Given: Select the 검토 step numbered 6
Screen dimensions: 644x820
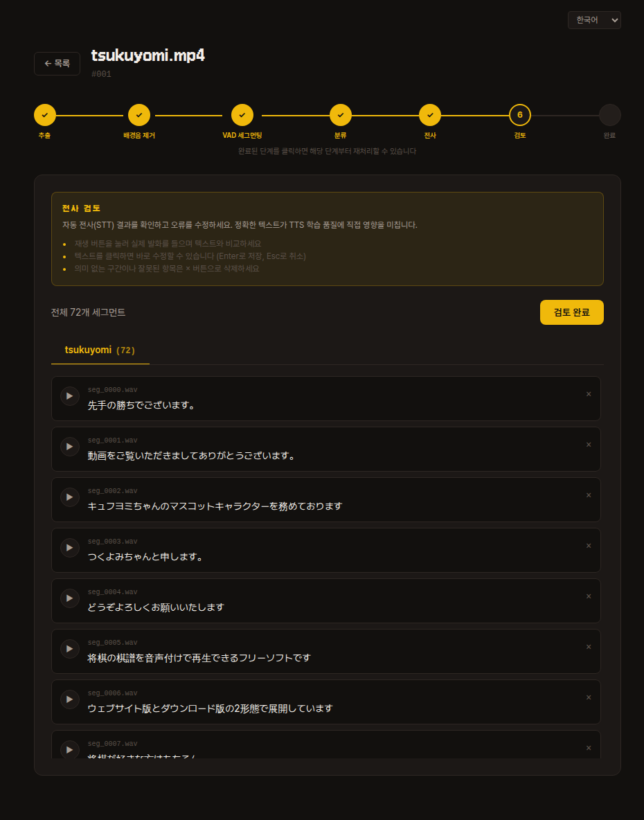Looking at the screenshot, I should [x=520, y=115].
